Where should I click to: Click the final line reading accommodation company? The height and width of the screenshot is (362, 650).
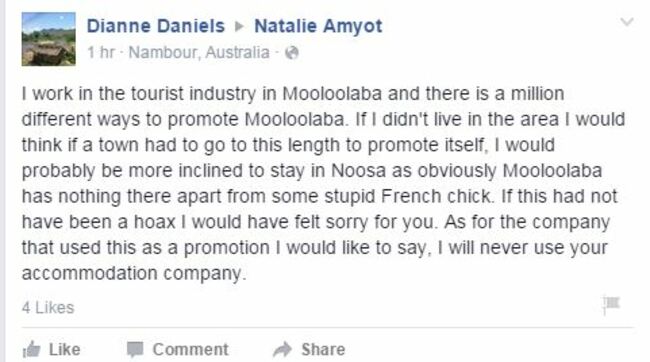pyautogui.click(x=134, y=274)
